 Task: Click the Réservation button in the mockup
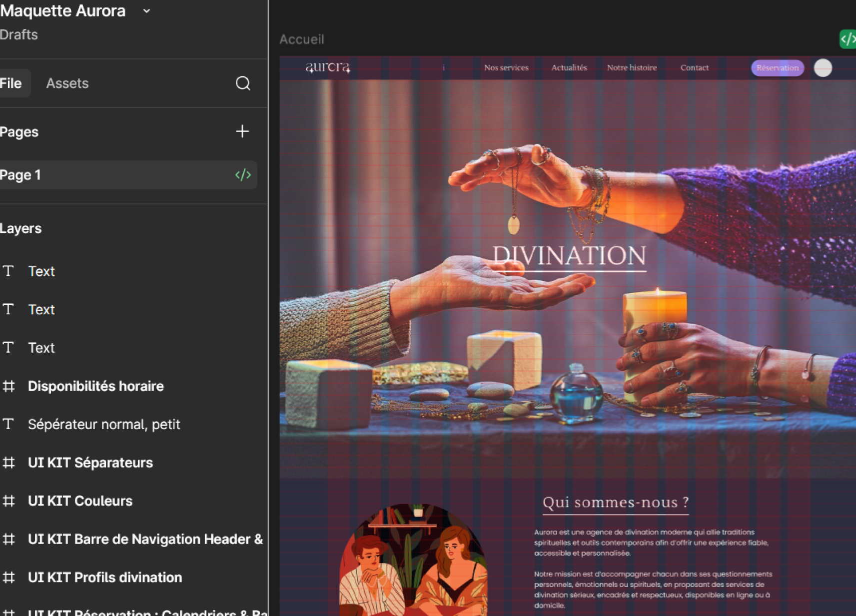(777, 68)
